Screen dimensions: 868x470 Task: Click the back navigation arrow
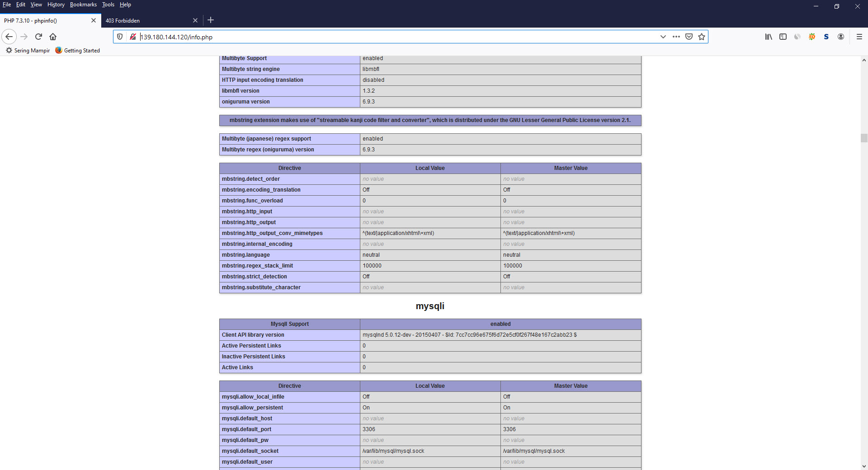[x=9, y=37]
